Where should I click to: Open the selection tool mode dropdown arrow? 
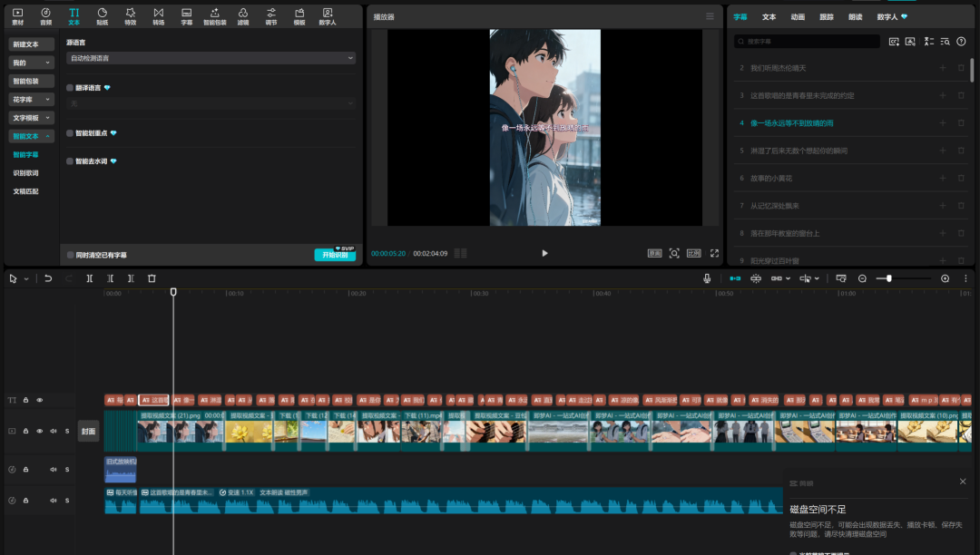pos(26,279)
